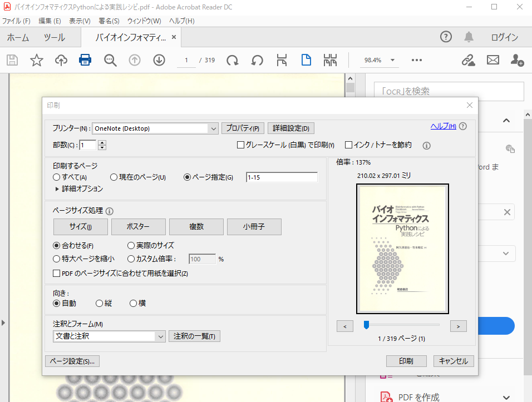The height and width of the screenshot is (402, 532).
Task: Check PDFのページサイズに合わせて用紙を選択
Action: (x=57, y=273)
